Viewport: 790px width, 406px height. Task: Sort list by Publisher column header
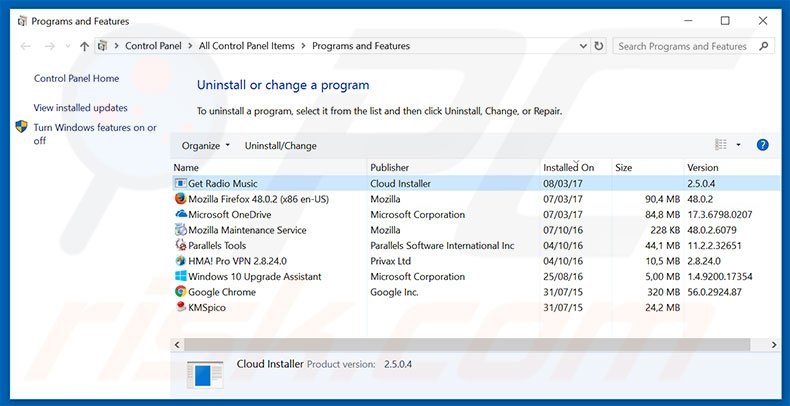(389, 167)
